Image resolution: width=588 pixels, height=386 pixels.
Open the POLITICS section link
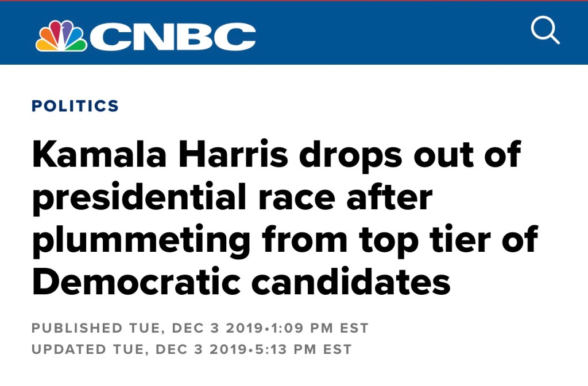click(x=75, y=106)
